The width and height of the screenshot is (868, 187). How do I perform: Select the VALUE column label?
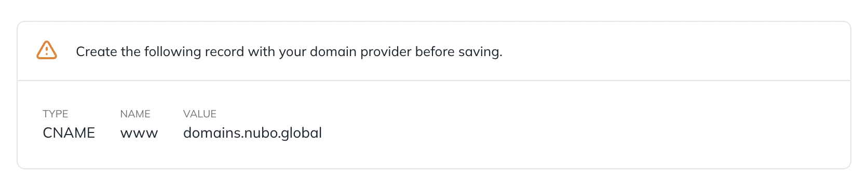click(x=200, y=114)
